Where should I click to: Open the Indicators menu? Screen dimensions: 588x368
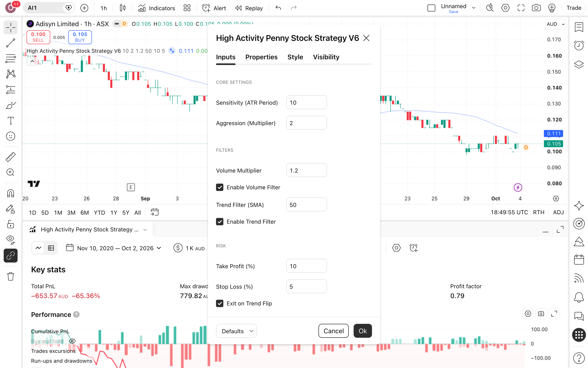156,8
